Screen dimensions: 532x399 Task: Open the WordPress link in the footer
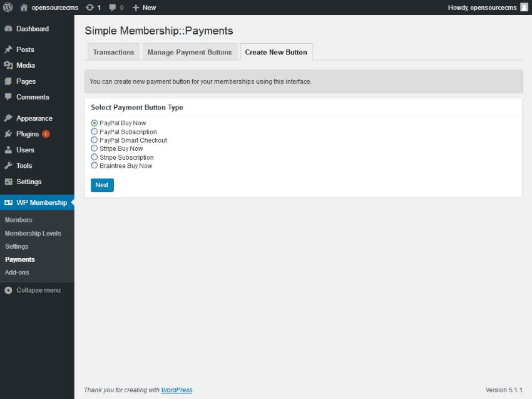[x=176, y=390]
